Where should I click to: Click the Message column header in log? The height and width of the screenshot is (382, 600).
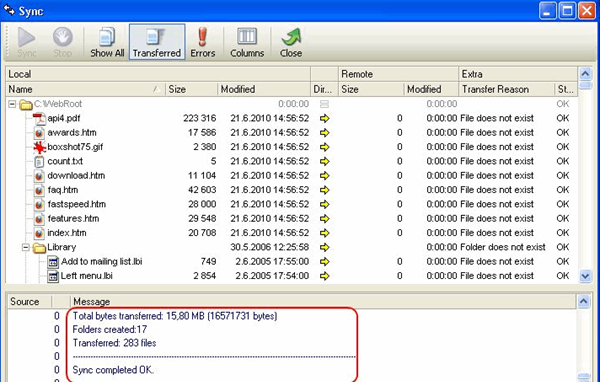pyautogui.click(x=323, y=302)
